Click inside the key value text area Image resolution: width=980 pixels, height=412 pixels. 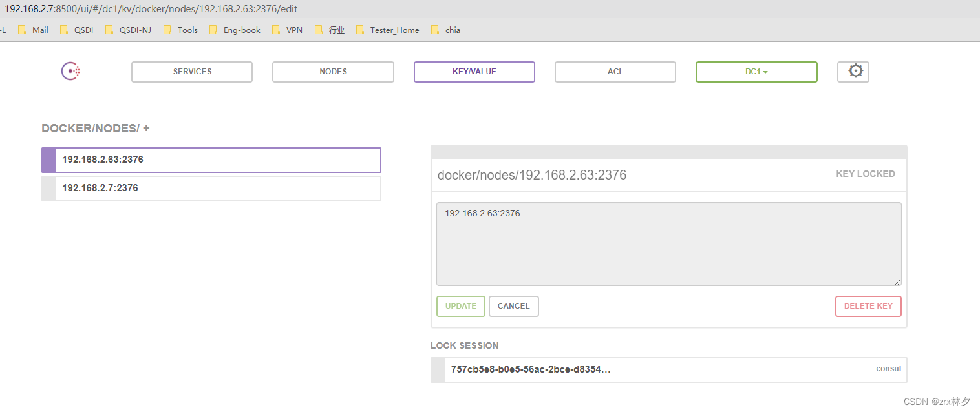click(x=668, y=244)
